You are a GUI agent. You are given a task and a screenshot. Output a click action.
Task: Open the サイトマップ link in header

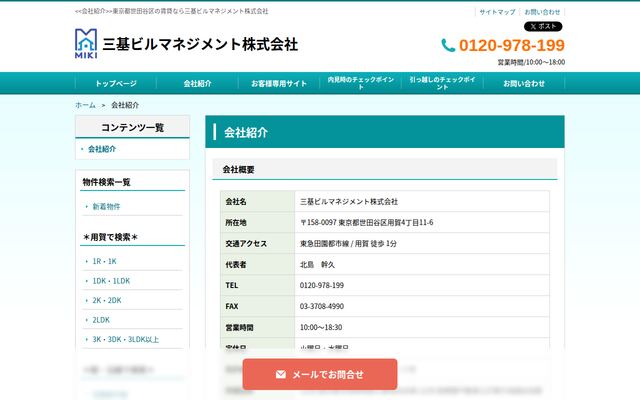[497, 12]
